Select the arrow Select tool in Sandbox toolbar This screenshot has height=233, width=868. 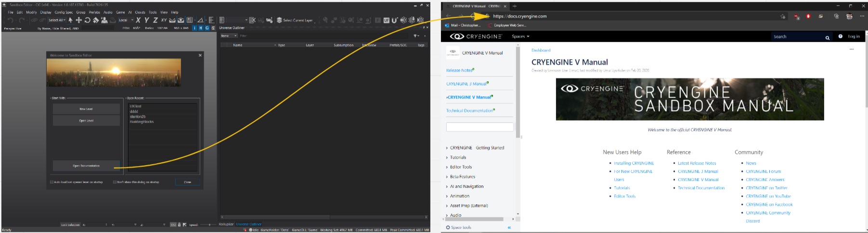(x=70, y=20)
